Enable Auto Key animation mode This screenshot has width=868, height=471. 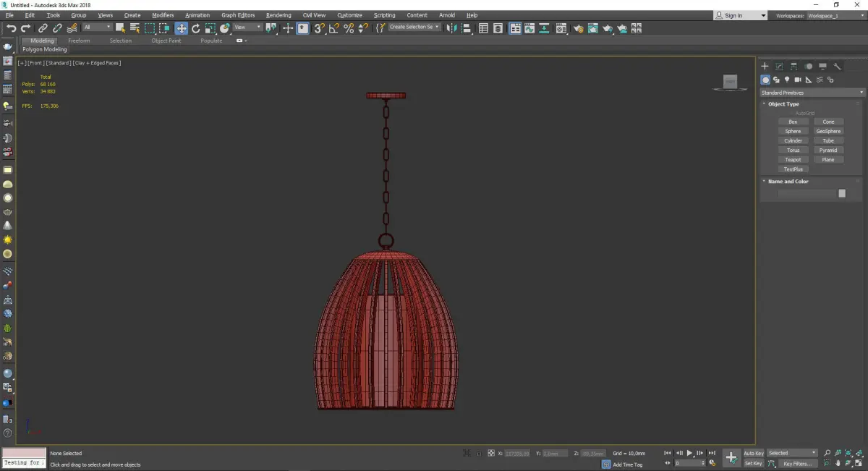point(753,453)
